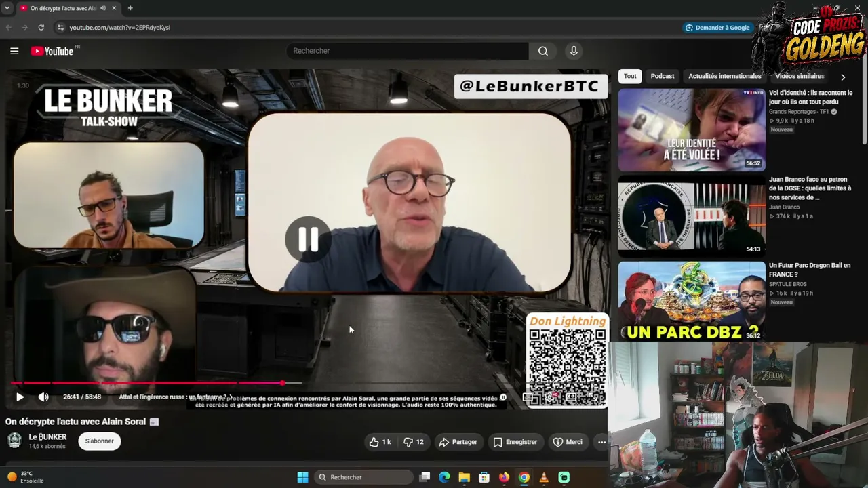Open VLC media player from the taskbar
This screenshot has height=488, width=868.
(x=544, y=477)
